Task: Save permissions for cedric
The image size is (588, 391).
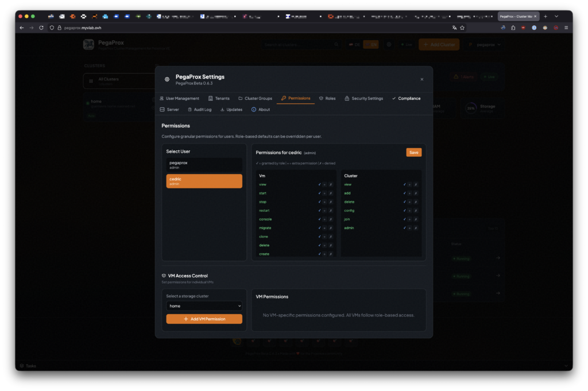Action: (413, 153)
